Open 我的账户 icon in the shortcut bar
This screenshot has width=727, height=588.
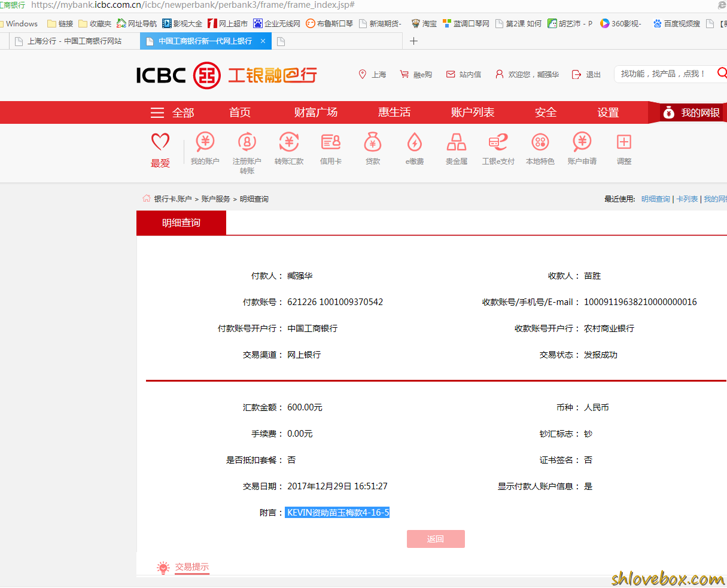(205, 142)
